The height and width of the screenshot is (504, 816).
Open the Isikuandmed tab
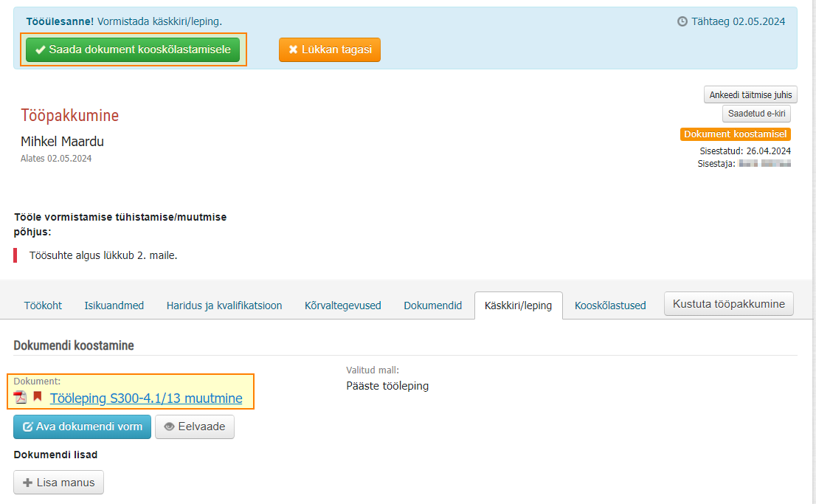114,305
